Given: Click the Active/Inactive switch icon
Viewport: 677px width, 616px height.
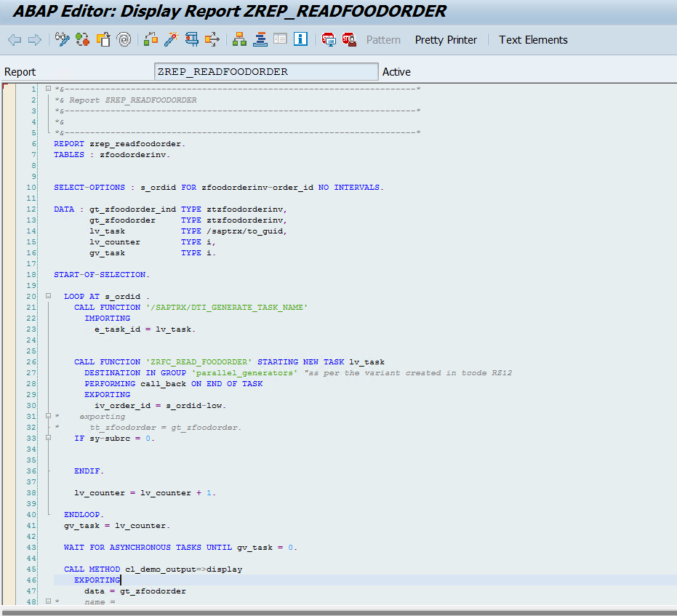Looking at the screenshot, I should coord(82,40).
